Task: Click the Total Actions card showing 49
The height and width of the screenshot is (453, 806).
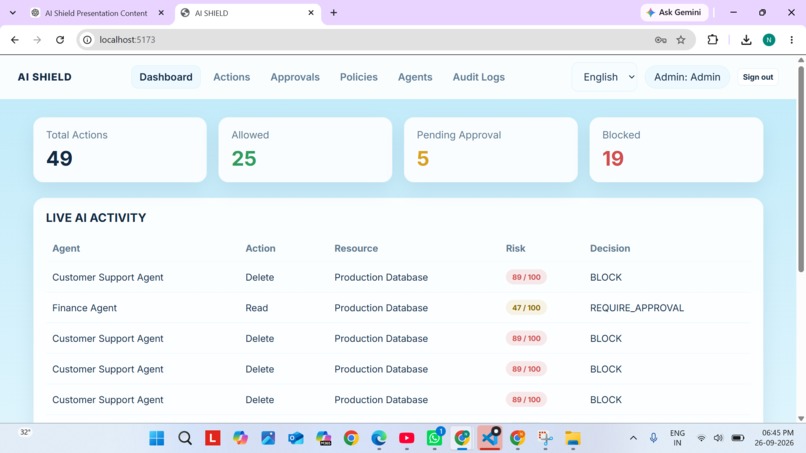Action: coord(120,150)
